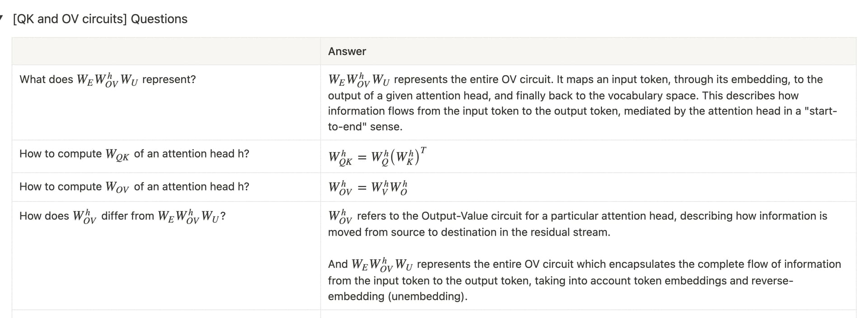
Task: Click the 'What does ... represent?' question cell
Action: [165, 102]
